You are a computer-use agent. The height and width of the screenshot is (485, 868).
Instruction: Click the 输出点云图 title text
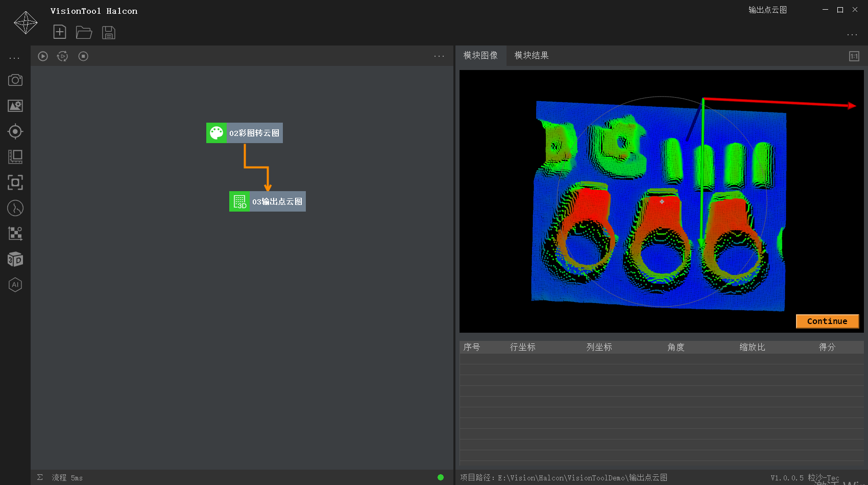point(767,10)
